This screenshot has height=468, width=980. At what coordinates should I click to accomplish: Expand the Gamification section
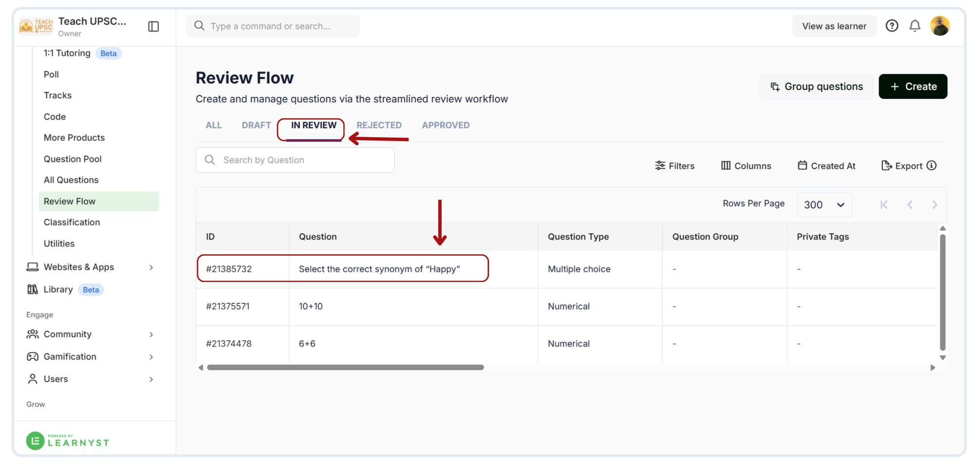click(x=90, y=357)
